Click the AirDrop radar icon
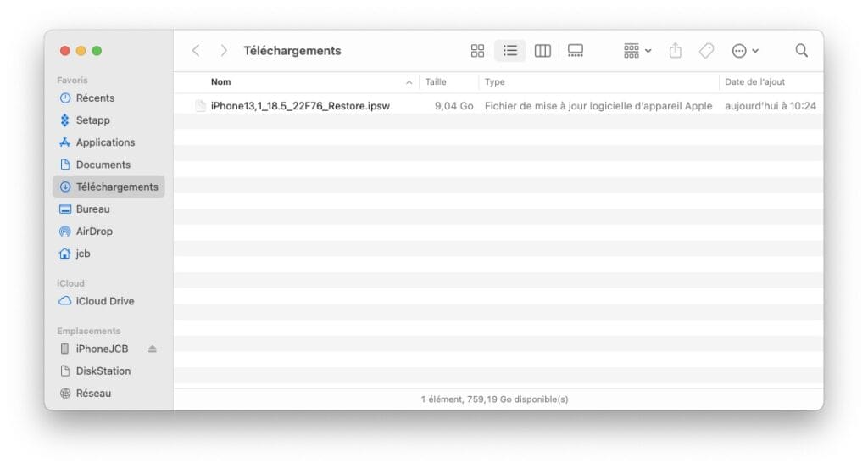This screenshot has height=469, width=868. (x=65, y=231)
